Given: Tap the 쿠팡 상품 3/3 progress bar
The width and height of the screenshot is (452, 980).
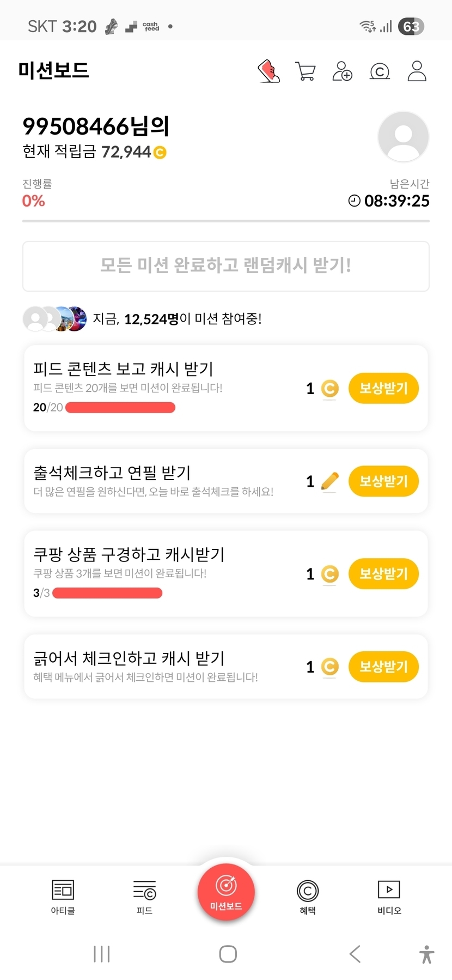Looking at the screenshot, I should click(x=107, y=593).
